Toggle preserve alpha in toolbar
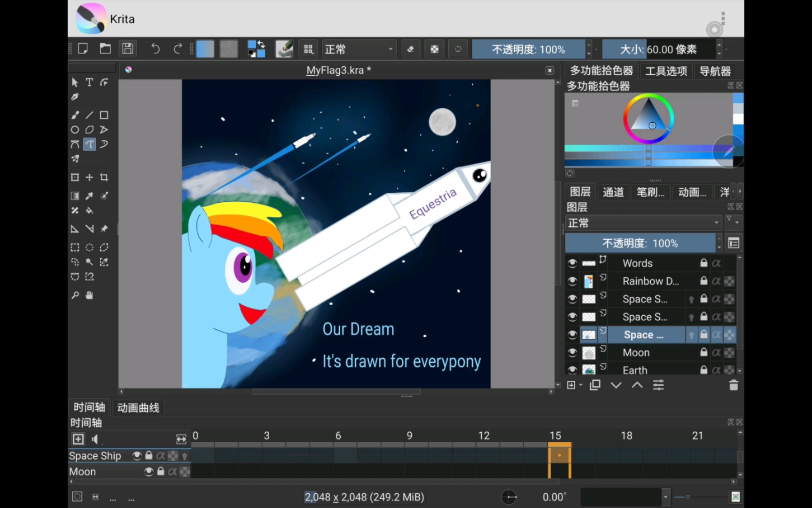 tap(435, 49)
